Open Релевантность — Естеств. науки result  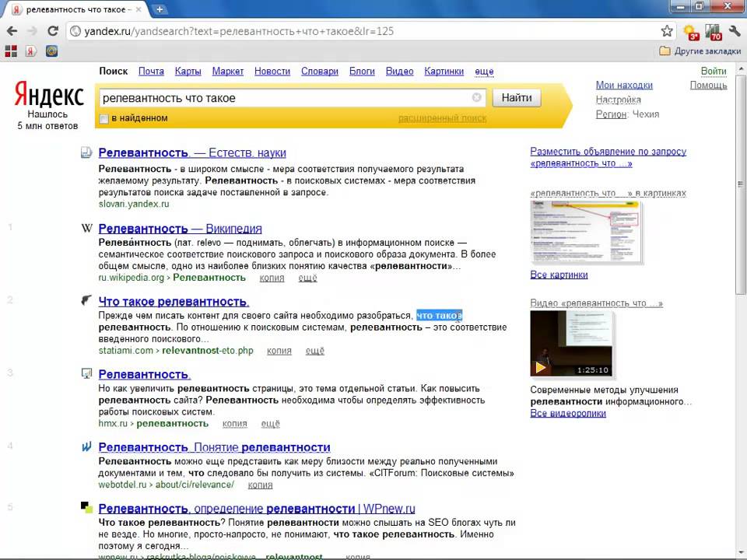pyautogui.click(x=192, y=153)
